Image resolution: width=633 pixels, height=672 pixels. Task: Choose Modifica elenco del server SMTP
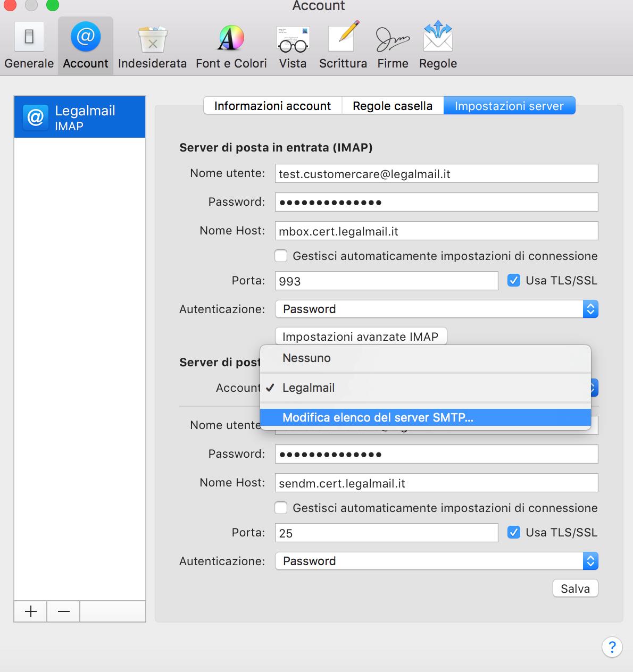(x=378, y=417)
